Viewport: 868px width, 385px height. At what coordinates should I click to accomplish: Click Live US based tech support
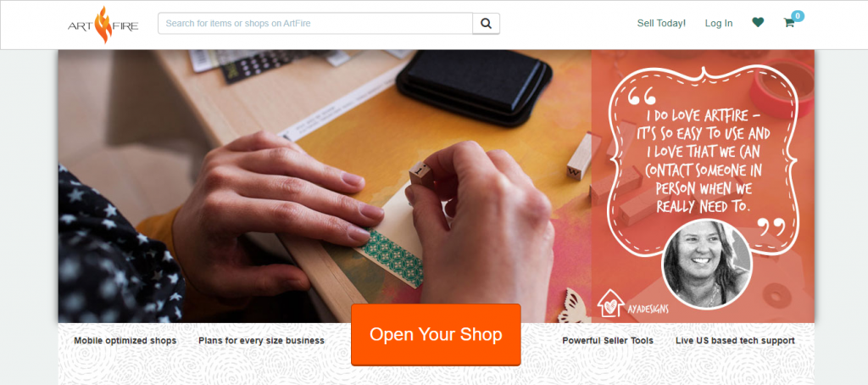[x=735, y=341]
